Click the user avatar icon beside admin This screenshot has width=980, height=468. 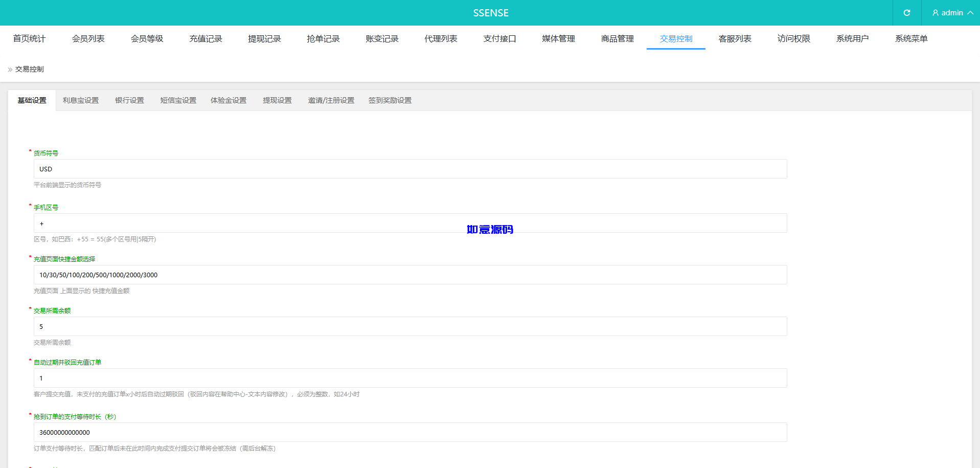pyautogui.click(x=936, y=13)
